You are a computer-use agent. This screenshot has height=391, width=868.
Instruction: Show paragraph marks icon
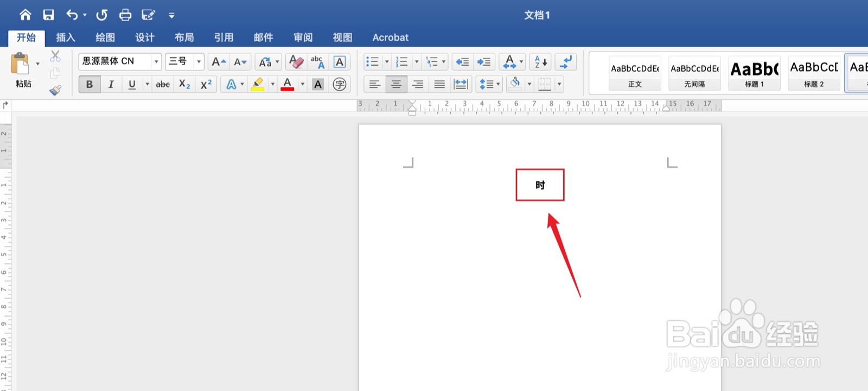coord(566,61)
